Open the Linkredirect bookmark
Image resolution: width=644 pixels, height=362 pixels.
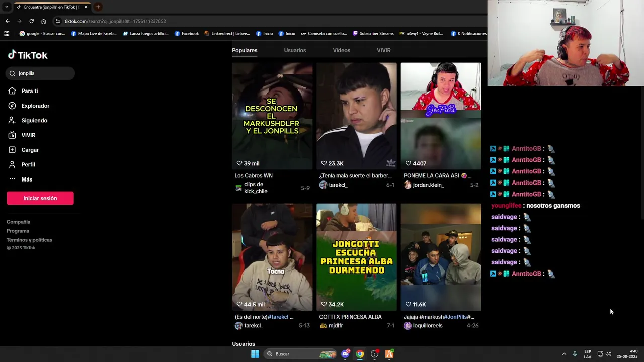point(227,34)
